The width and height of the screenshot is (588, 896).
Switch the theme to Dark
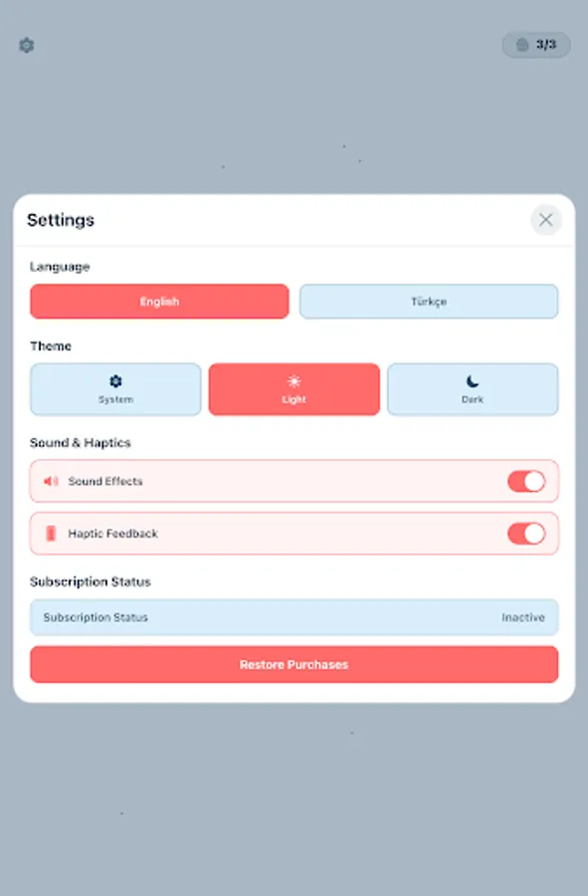click(472, 389)
